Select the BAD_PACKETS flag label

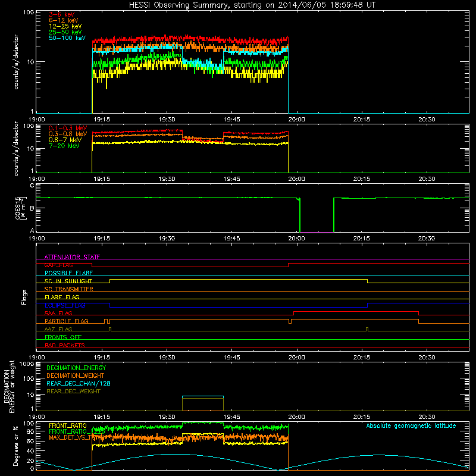tap(65, 346)
